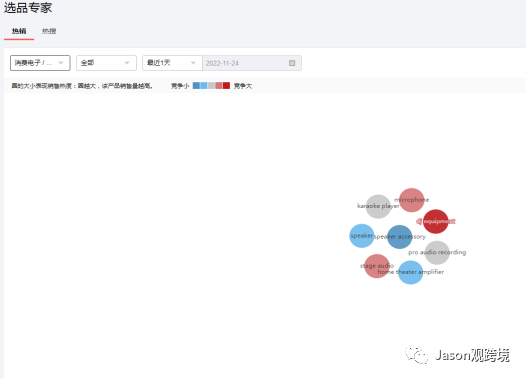The width and height of the screenshot is (526, 379).
Task: Click the light blue legend swatch
Action: pos(204,86)
